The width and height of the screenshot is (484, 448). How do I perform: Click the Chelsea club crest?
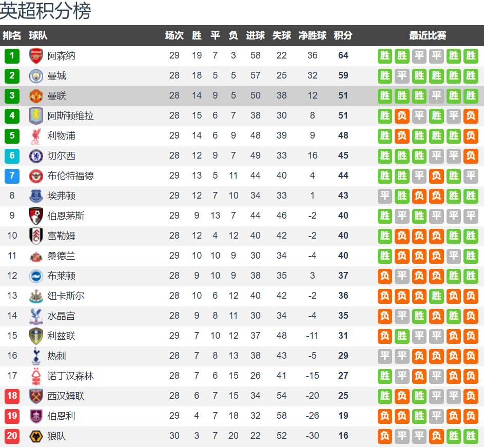(36, 155)
